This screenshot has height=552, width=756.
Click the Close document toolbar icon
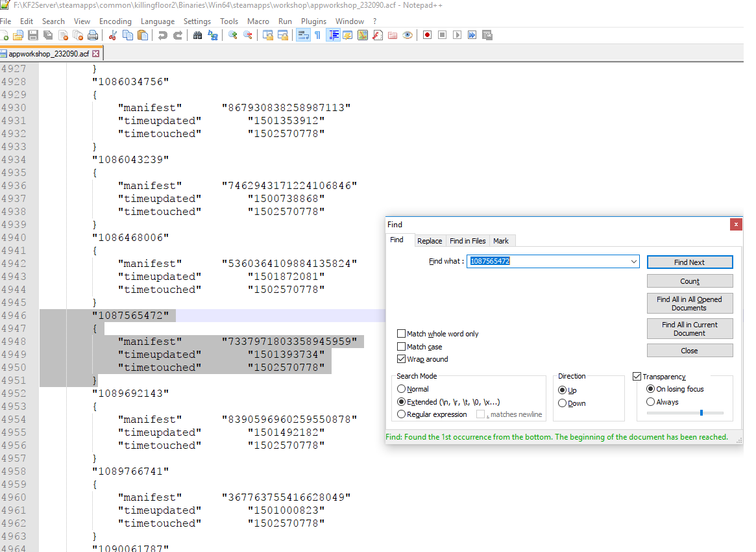click(x=63, y=35)
